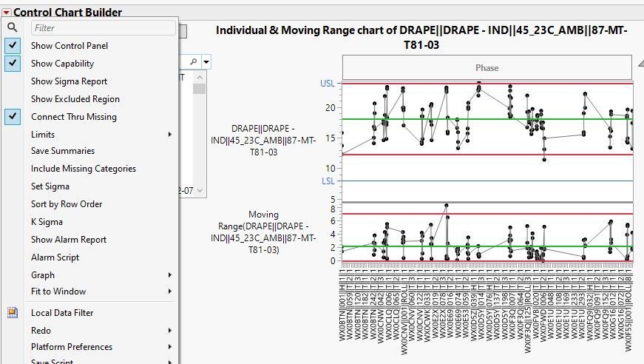Click the chart title text

(421, 38)
